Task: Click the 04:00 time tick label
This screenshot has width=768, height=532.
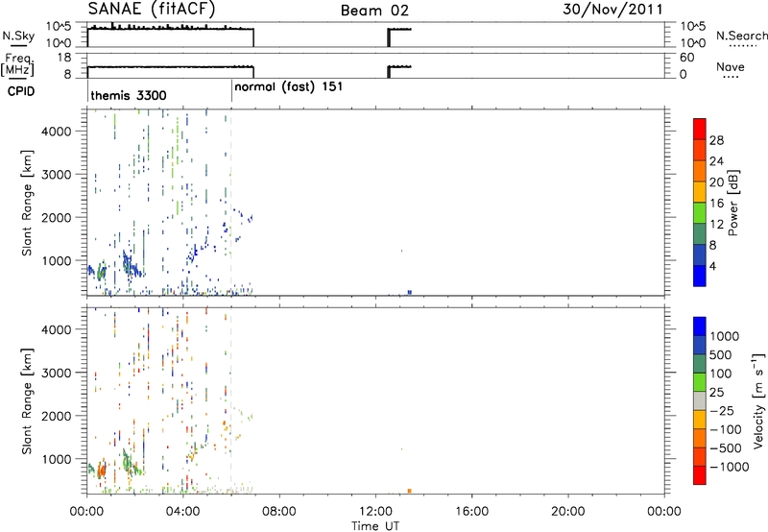Action: [x=182, y=512]
